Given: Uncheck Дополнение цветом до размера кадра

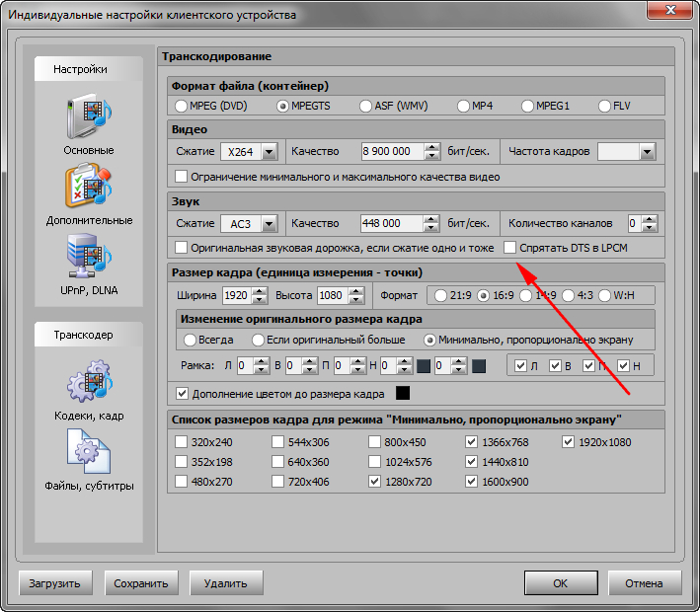Looking at the screenshot, I should coord(182,394).
